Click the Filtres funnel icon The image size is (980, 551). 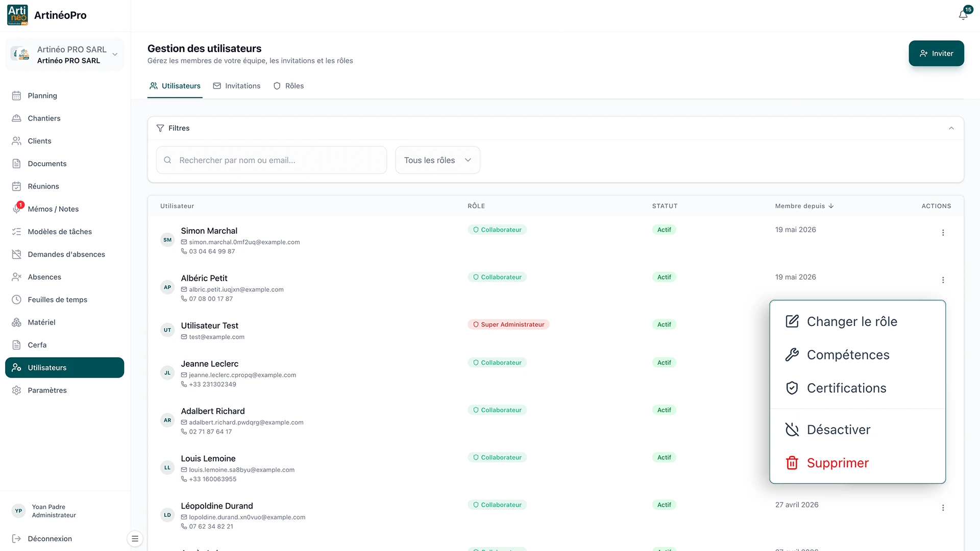[160, 128]
